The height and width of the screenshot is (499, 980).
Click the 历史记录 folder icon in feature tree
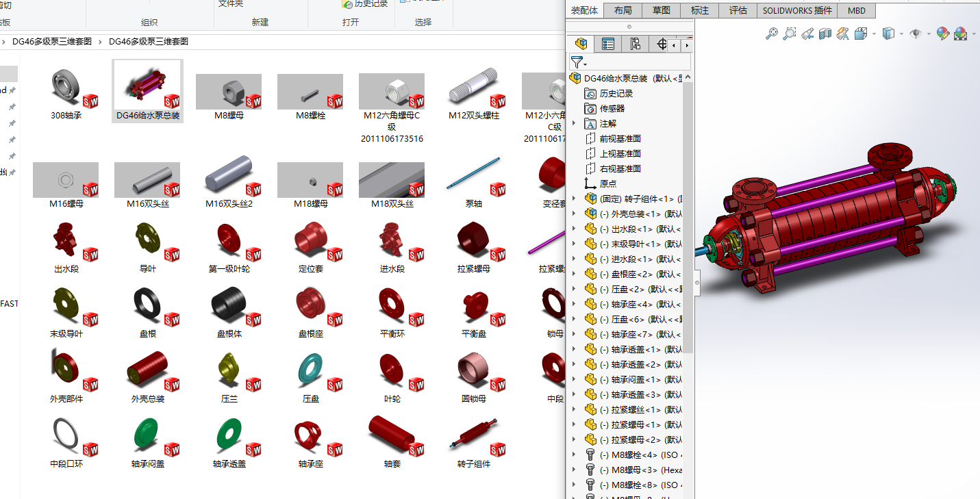click(x=590, y=94)
